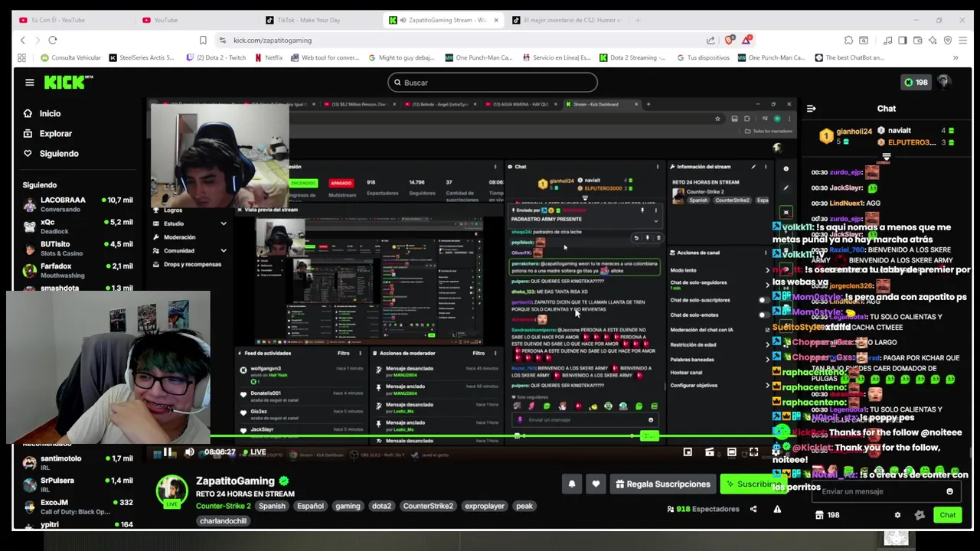Select the CounterStrike2 tag
The image size is (980, 551).
click(x=428, y=506)
